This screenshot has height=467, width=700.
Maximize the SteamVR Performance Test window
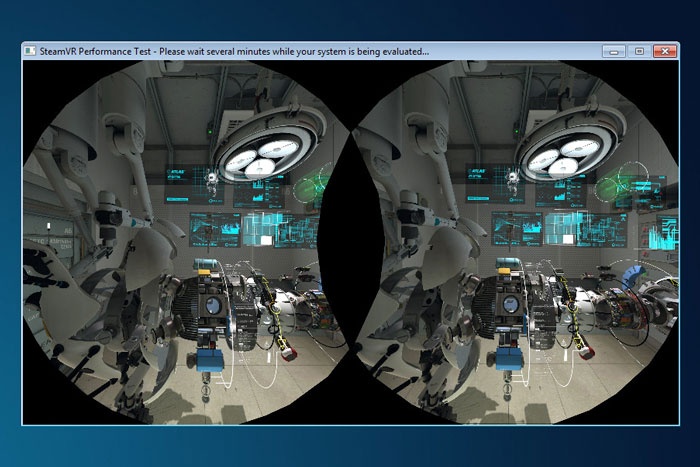coord(639,51)
